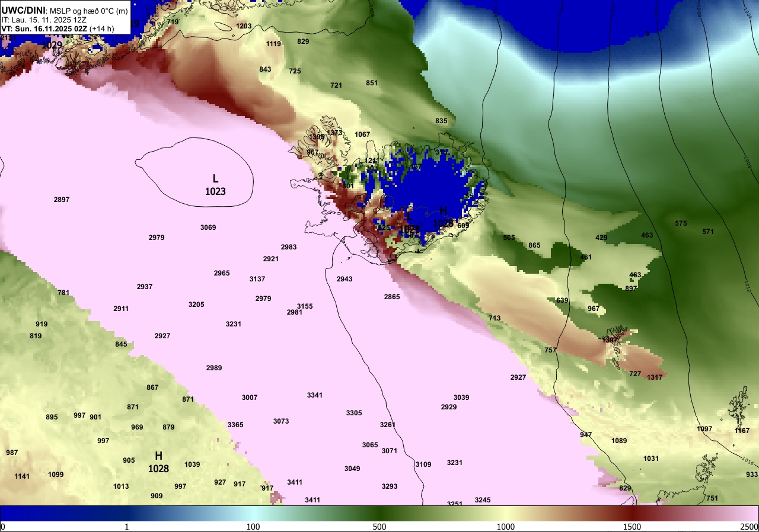
Task: Click the value 3155
Action: 305,306
